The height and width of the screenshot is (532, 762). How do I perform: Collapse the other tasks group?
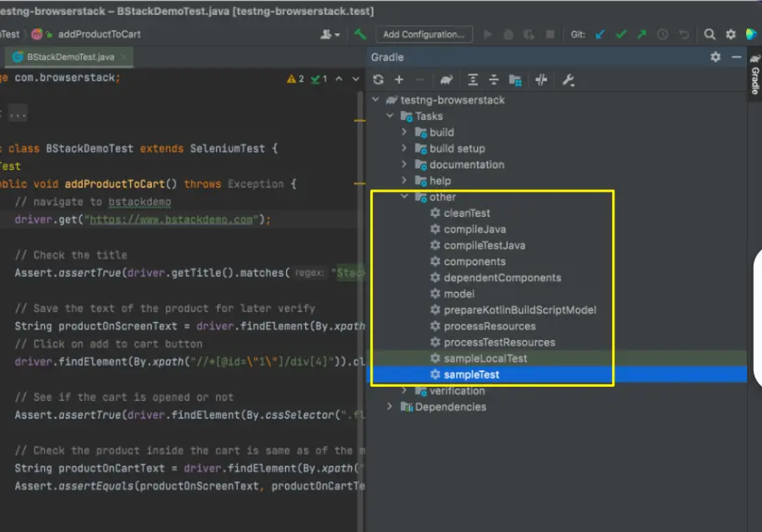(406, 197)
